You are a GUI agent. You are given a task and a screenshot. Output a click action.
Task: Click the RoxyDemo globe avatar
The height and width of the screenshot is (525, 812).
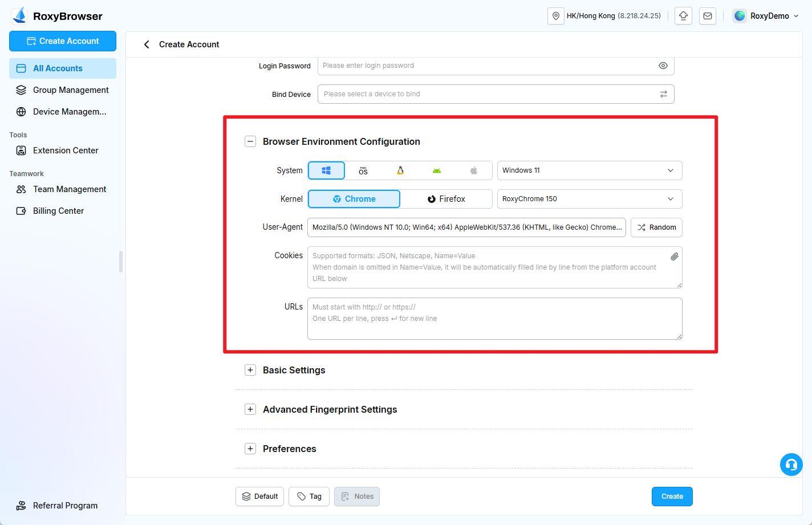[740, 16]
